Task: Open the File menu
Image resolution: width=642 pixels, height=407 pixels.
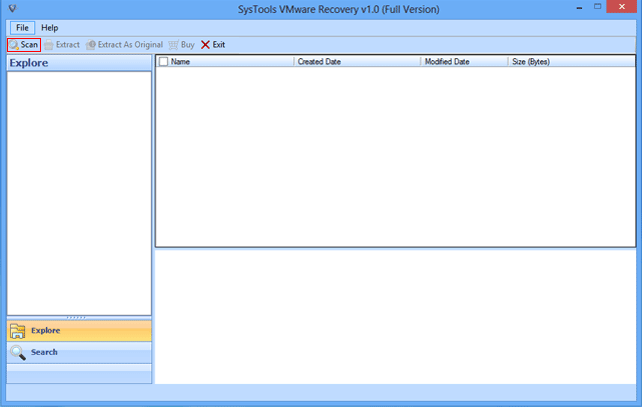Action: (x=22, y=28)
